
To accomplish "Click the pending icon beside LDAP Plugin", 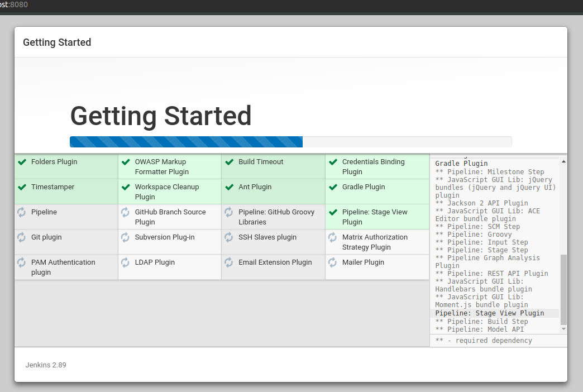I will click(x=125, y=262).
